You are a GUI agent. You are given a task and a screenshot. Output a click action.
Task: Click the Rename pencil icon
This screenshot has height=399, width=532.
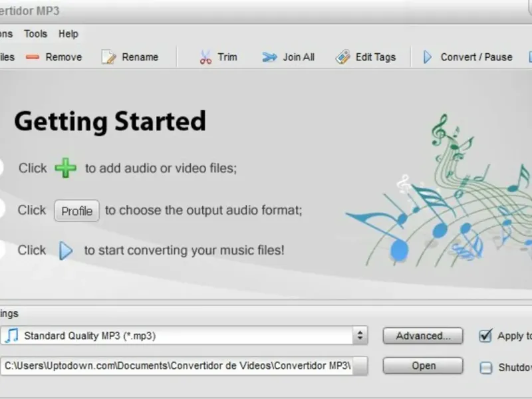pos(109,57)
